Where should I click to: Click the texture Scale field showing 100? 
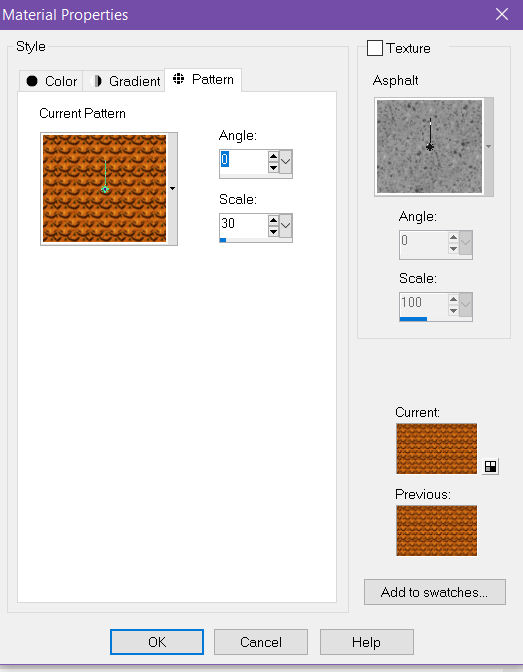[424, 304]
